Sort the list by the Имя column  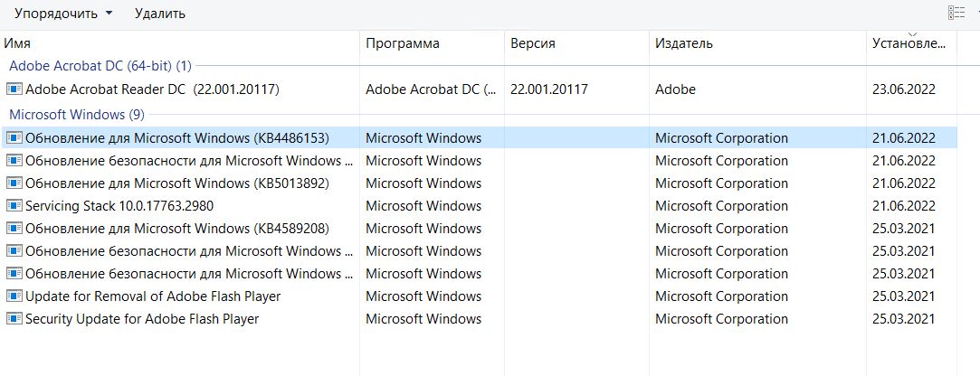point(181,43)
